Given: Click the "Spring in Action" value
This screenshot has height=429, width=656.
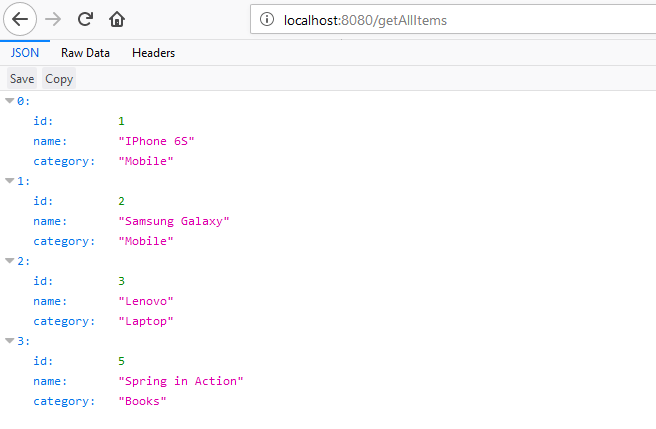Looking at the screenshot, I should pyautogui.click(x=180, y=381).
